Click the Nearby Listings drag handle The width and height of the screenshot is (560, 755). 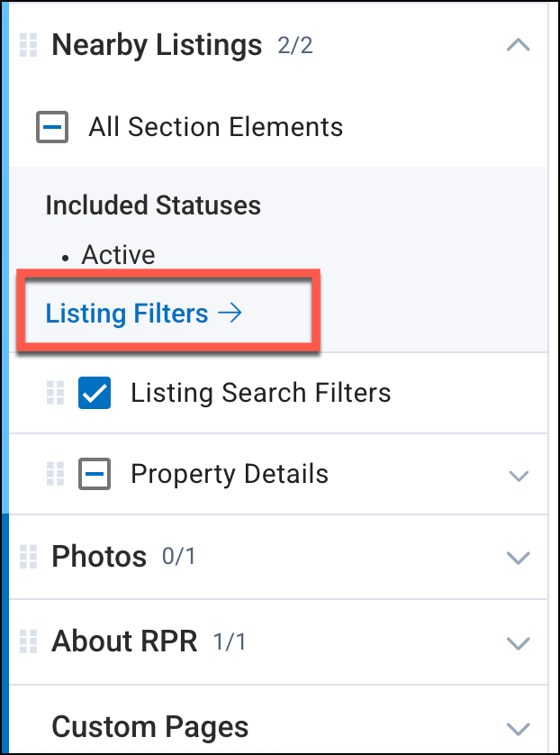[29, 44]
